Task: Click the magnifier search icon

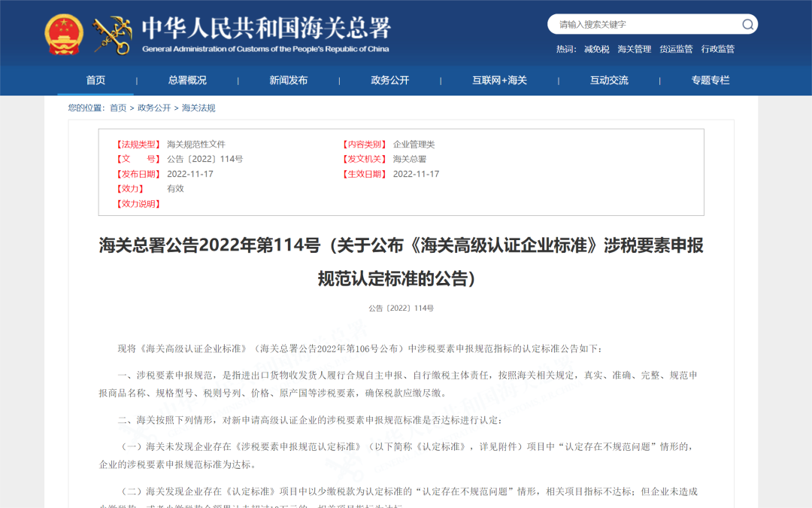Action: click(747, 24)
